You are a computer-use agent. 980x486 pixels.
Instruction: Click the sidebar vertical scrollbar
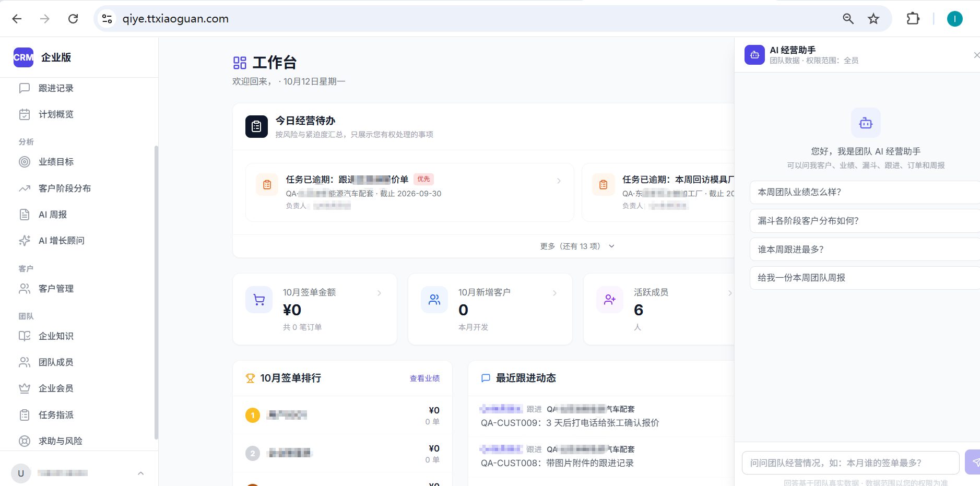point(156,292)
